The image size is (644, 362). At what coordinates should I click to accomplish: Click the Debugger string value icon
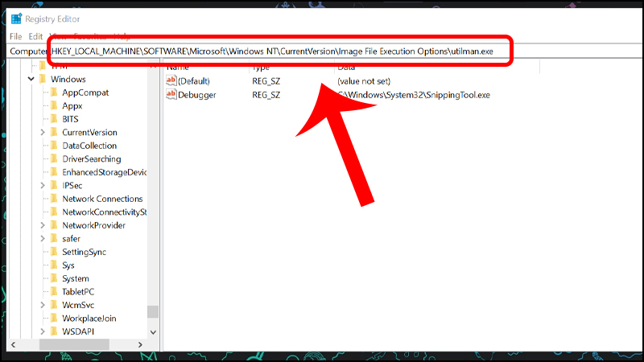[171, 94]
